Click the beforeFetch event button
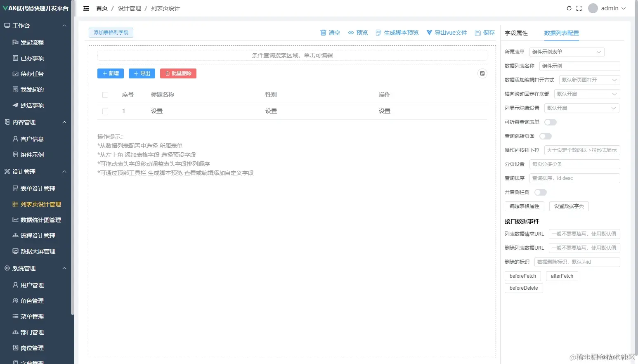 (x=522, y=276)
